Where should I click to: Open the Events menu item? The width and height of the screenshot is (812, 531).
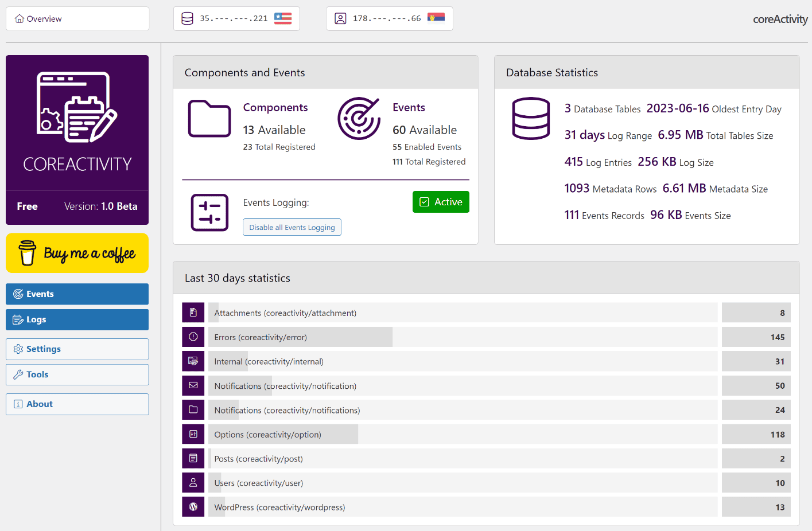coord(77,294)
